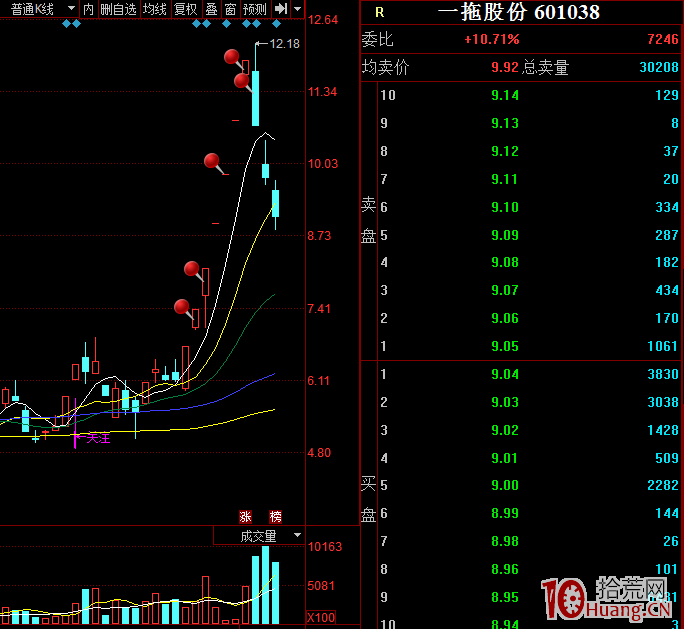Click the 总卖量 value 30208
This screenshot has height=629, width=684.
pyautogui.click(x=659, y=67)
